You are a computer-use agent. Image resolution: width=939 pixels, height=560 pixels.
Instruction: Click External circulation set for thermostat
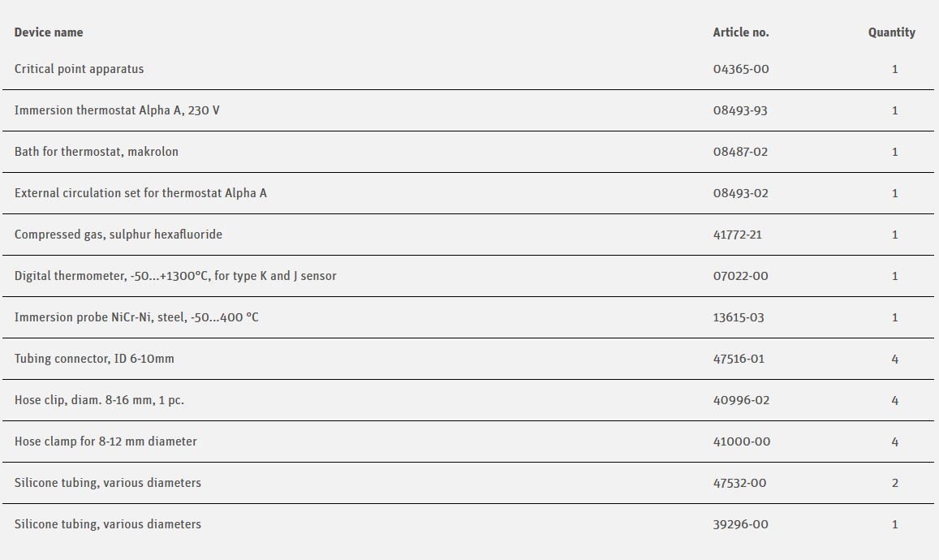(x=140, y=193)
